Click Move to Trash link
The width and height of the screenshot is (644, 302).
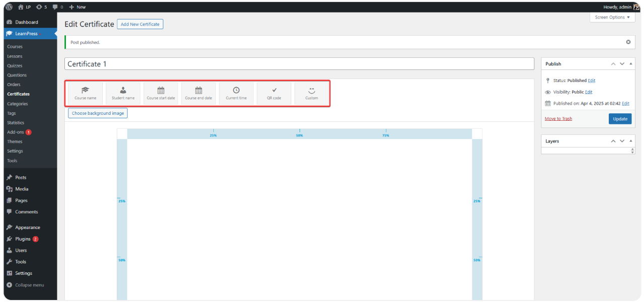point(558,119)
